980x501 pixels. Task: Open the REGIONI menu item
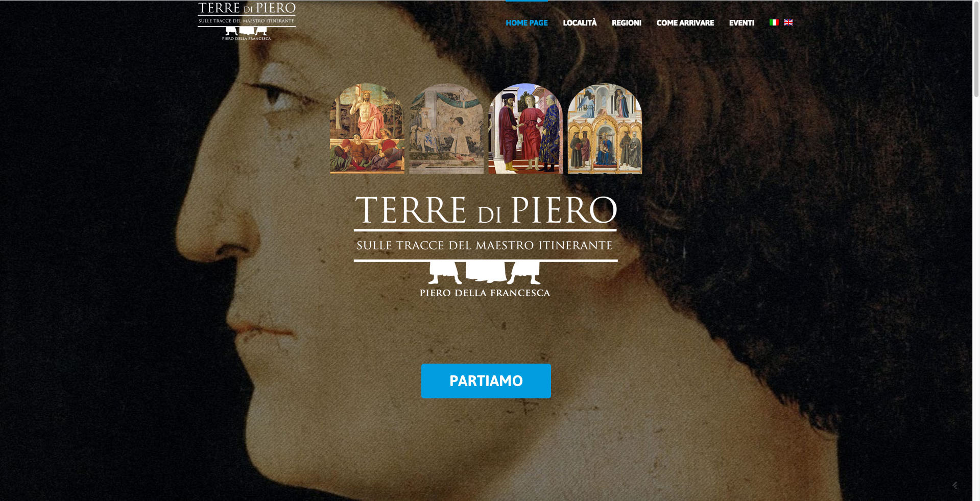(x=627, y=22)
